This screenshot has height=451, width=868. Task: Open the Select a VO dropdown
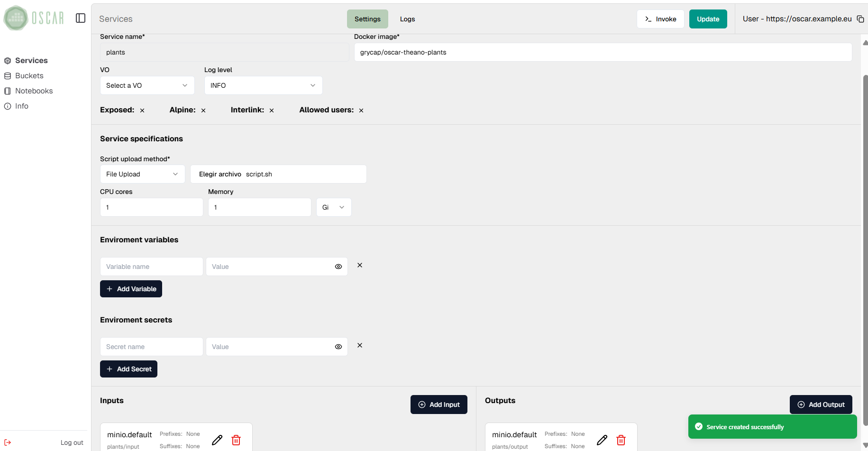click(x=147, y=85)
